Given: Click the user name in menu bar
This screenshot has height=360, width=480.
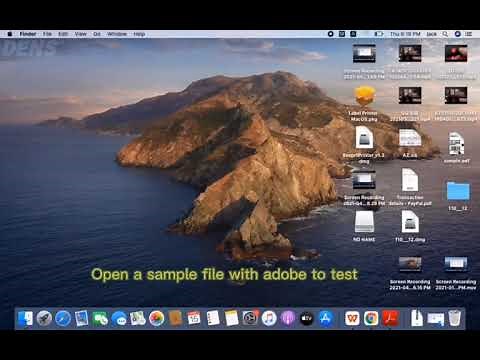Looking at the screenshot, I should point(431,34).
